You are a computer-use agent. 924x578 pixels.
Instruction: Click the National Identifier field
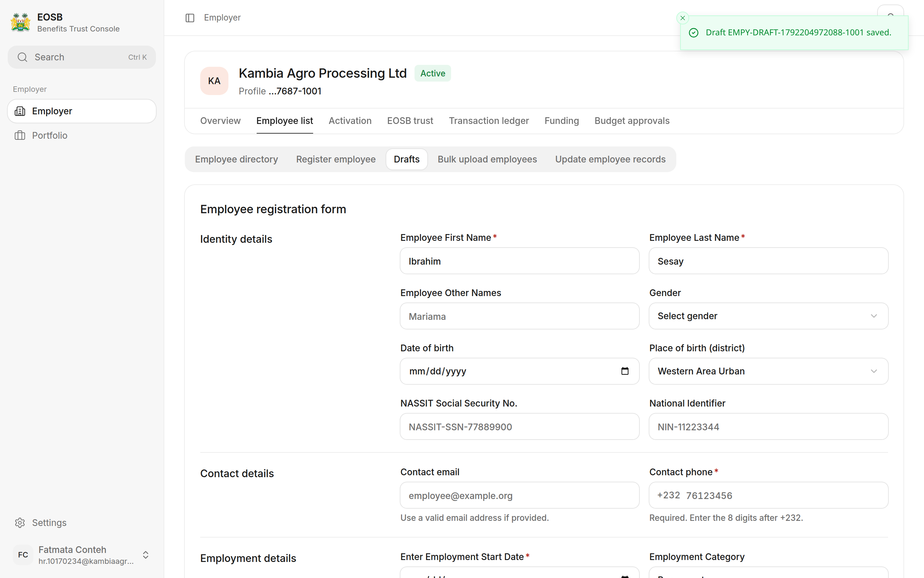click(768, 427)
